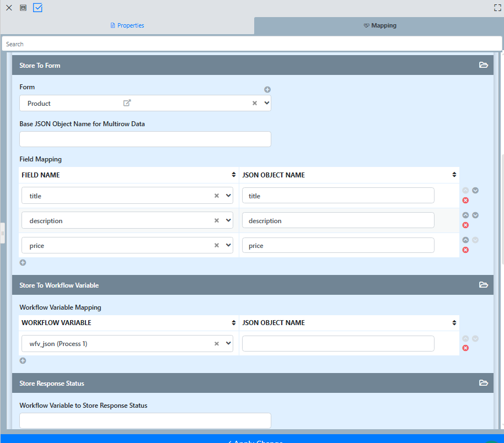Collapse the Store To Form section

(x=484, y=65)
